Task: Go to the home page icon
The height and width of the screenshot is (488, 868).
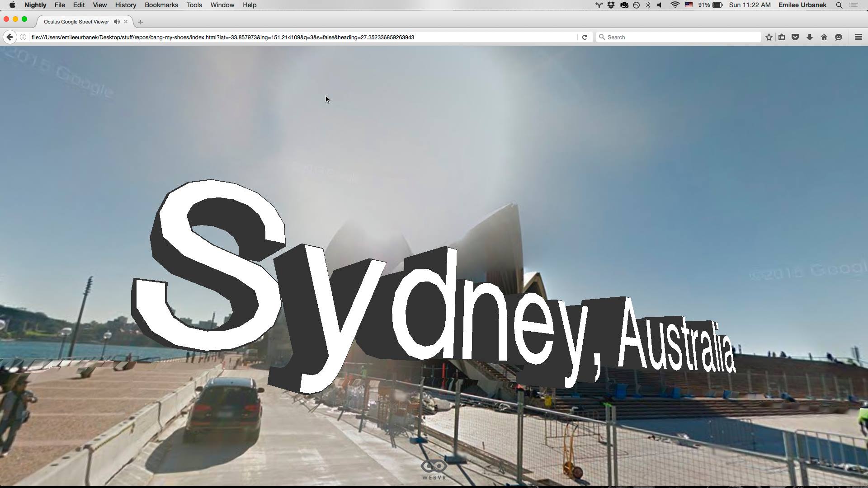Action: coord(824,38)
